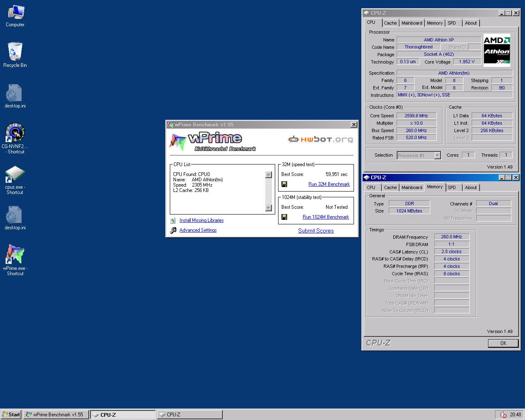Click the save icon beside 32M benchmark
This screenshot has height=420, width=525.
(x=284, y=184)
